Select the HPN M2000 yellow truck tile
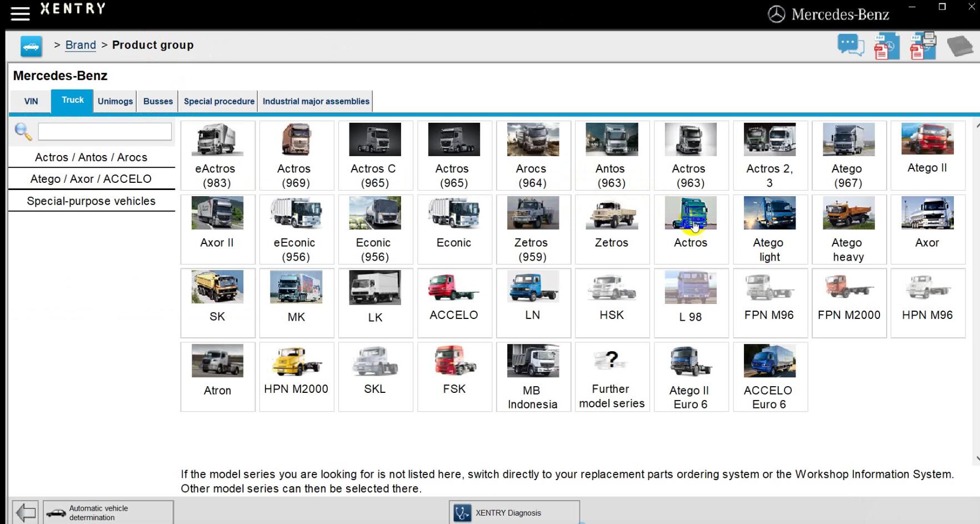 pos(297,377)
